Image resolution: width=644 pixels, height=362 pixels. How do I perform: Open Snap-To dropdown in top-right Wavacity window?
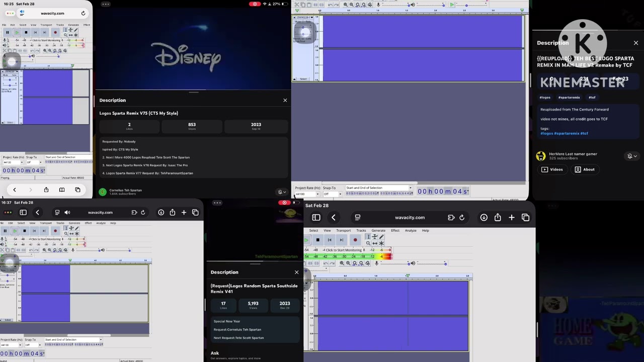pyautogui.click(x=332, y=194)
